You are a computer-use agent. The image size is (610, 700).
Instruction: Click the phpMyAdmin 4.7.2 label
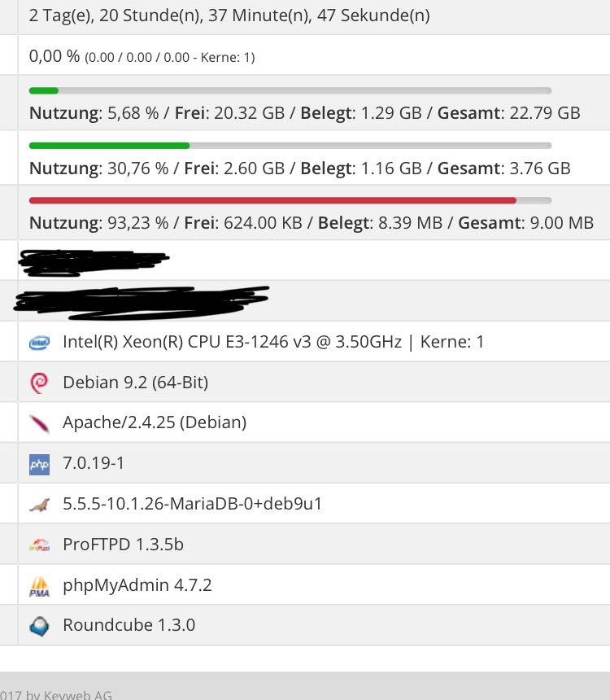click(137, 585)
